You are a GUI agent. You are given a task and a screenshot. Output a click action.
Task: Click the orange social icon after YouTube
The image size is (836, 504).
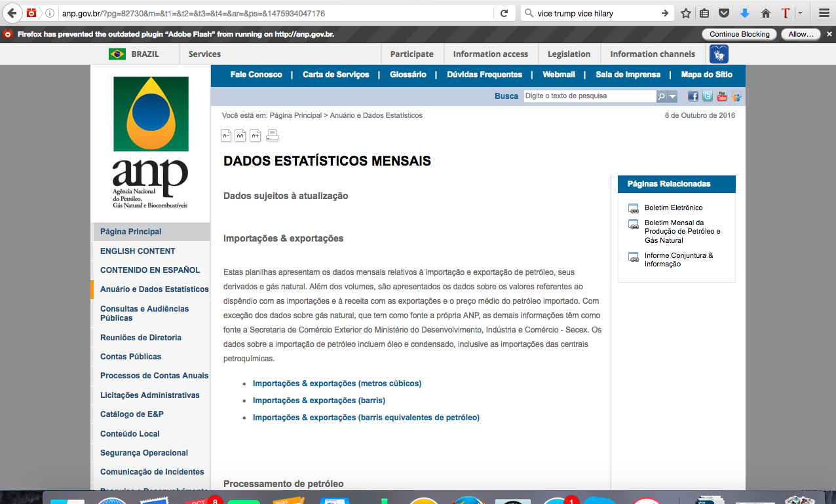pos(736,96)
